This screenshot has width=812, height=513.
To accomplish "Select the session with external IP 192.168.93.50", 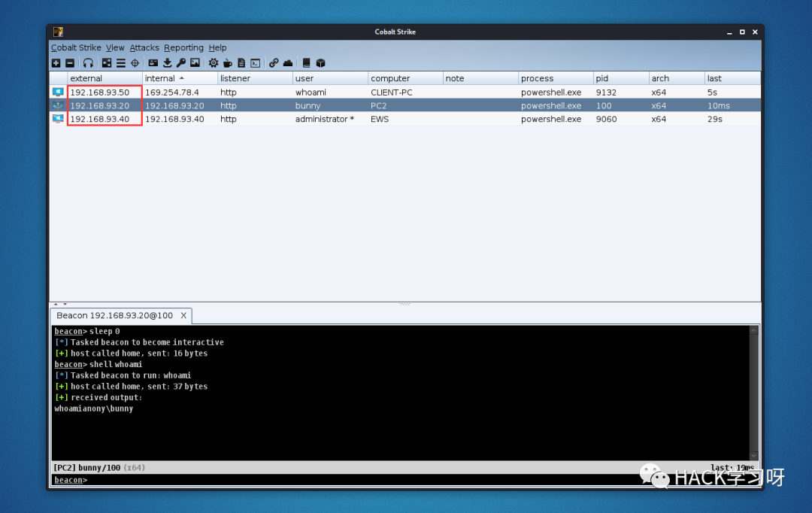I will (100, 93).
